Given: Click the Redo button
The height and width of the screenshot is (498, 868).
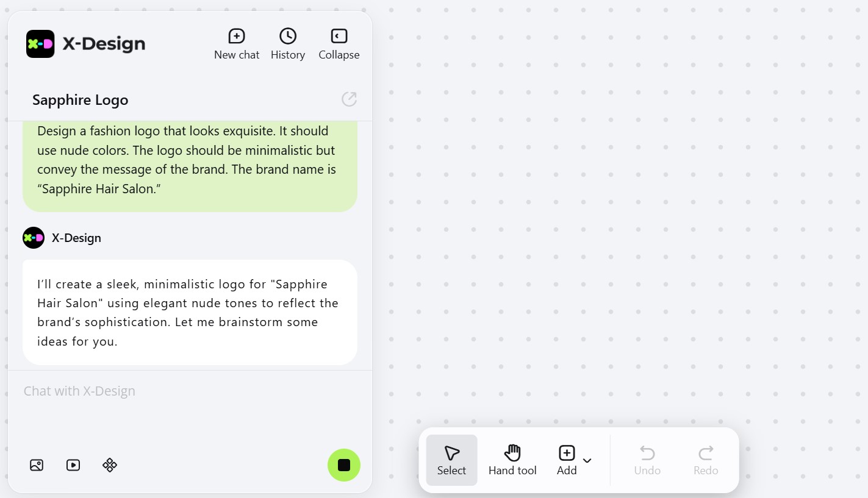Looking at the screenshot, I should click(706, 460).
